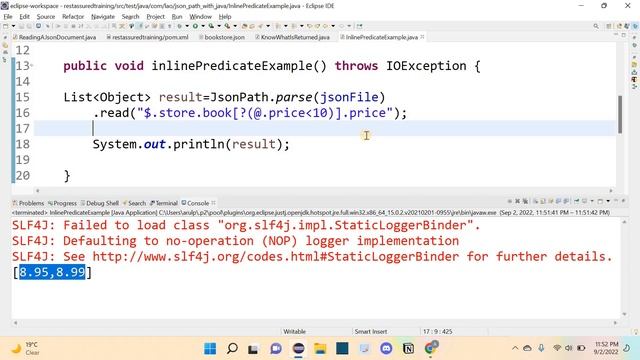
Task: Click the println call on line 18
Action: coord(199,144)
